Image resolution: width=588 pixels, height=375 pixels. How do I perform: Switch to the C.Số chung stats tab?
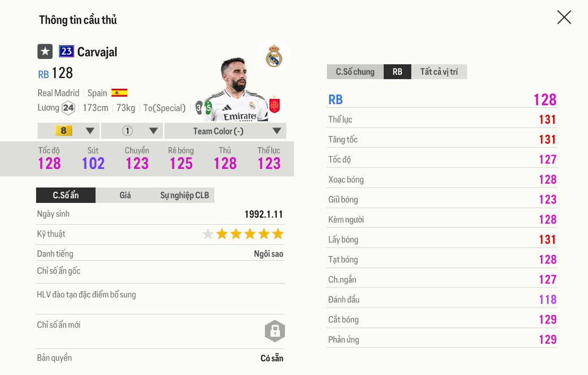coord(355,72)
